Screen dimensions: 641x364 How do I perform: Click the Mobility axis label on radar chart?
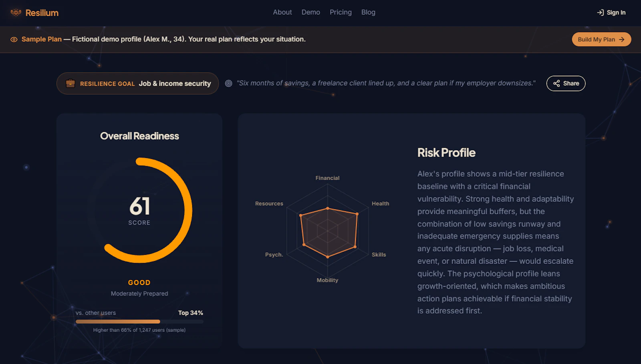click(x=327, y=280)
